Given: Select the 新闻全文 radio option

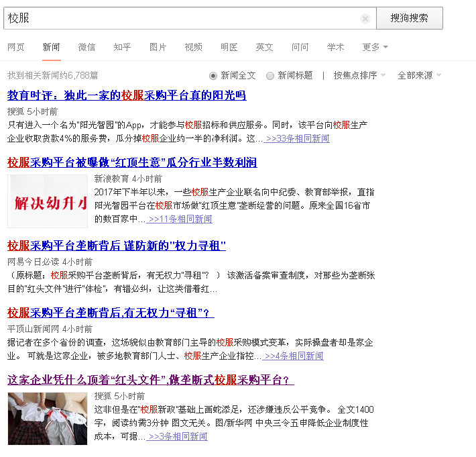Looking at the screenshot, I should [x=214, y=76].
